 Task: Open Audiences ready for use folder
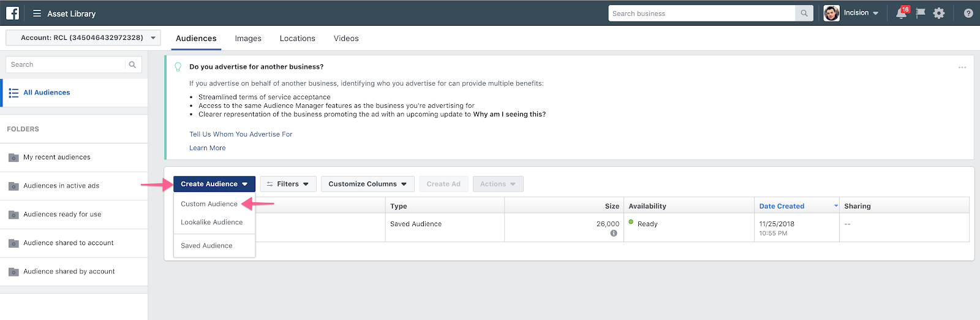pyautogui.click(x=73, y=215)
